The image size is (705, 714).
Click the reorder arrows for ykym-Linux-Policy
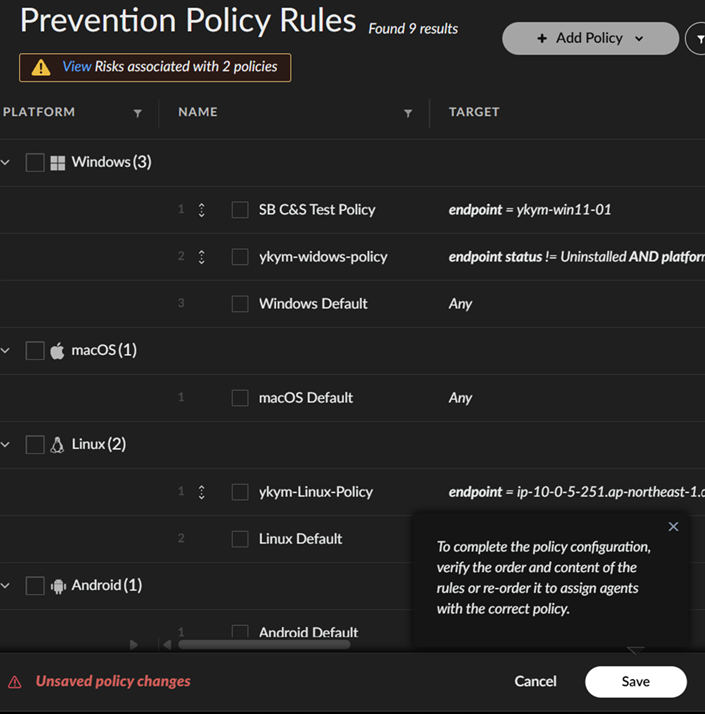201,492
